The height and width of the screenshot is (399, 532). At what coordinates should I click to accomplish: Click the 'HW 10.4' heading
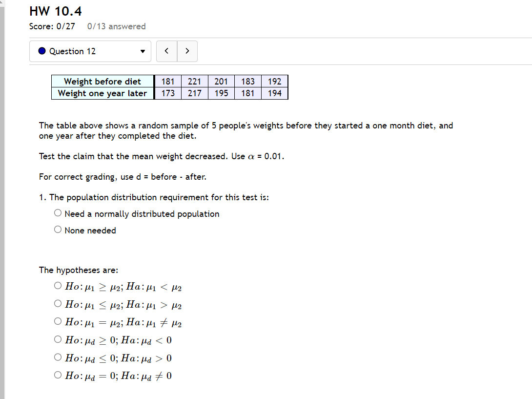pos(56,11)
